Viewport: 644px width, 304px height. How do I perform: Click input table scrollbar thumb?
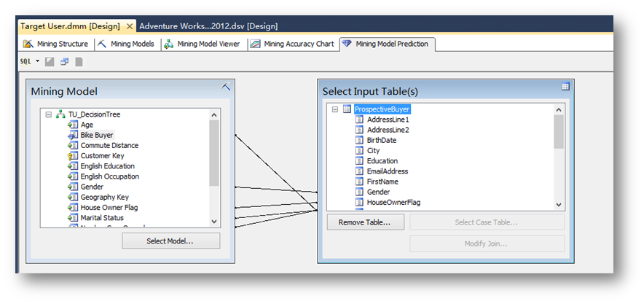click(559, 131)
